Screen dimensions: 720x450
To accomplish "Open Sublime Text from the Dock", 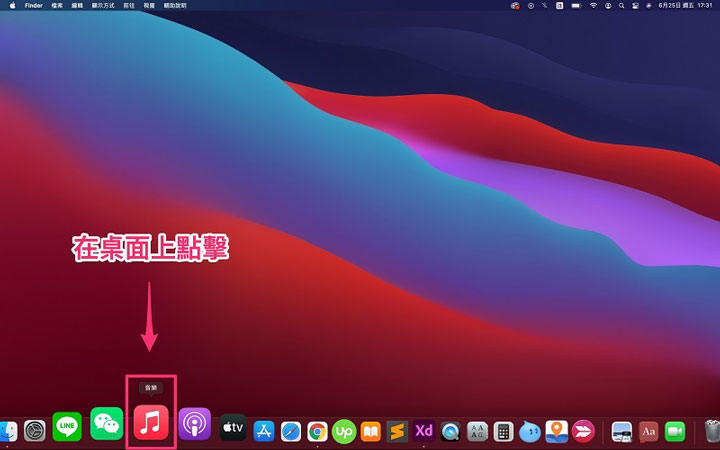I will click(x=397, y=431).
